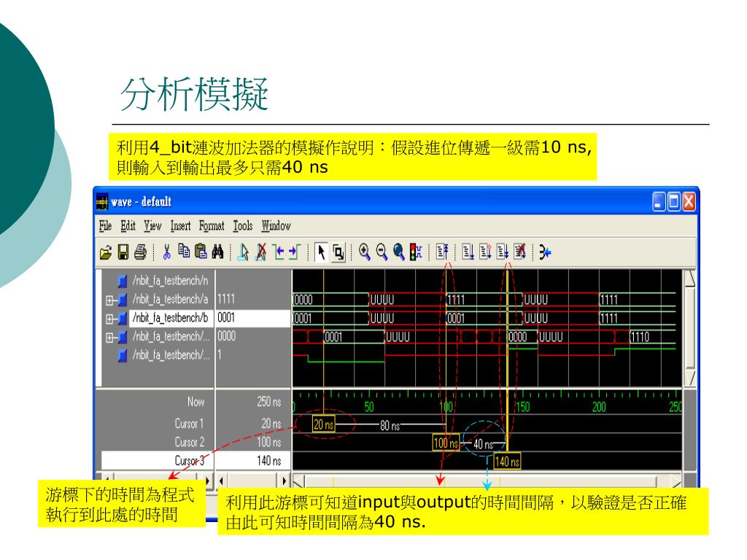Image resolution: width=747 pixels, height=560 pixels.
Task: Select the last single-bit testbench signal row
Action: (171, 355)
